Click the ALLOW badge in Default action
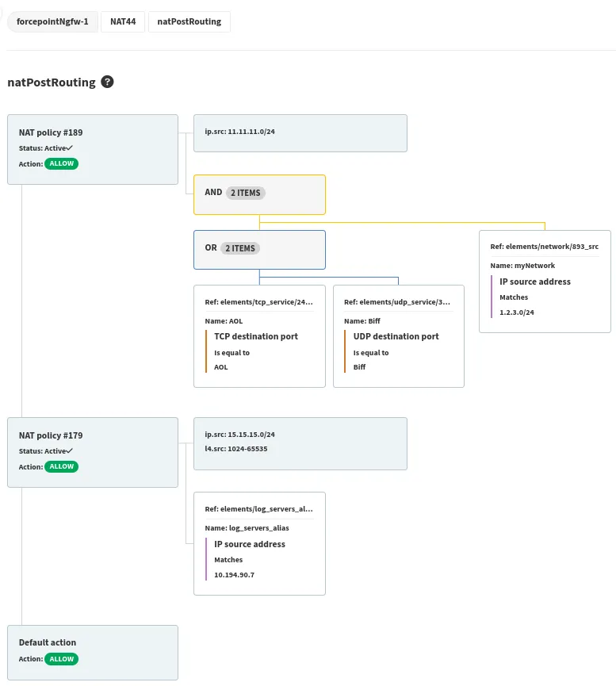This screenshot has width=616, height=686. (61, 658)
